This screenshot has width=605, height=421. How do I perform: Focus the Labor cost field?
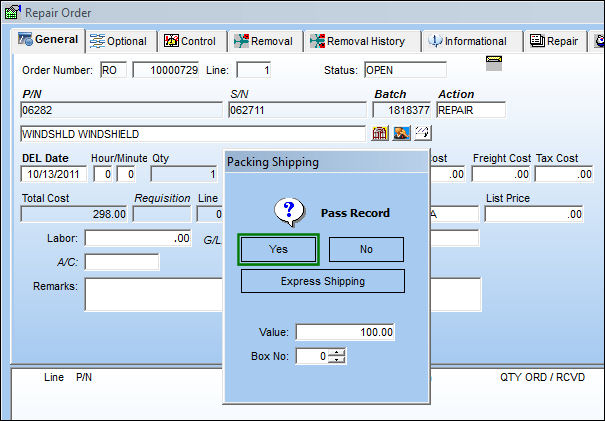pos(138,238)
